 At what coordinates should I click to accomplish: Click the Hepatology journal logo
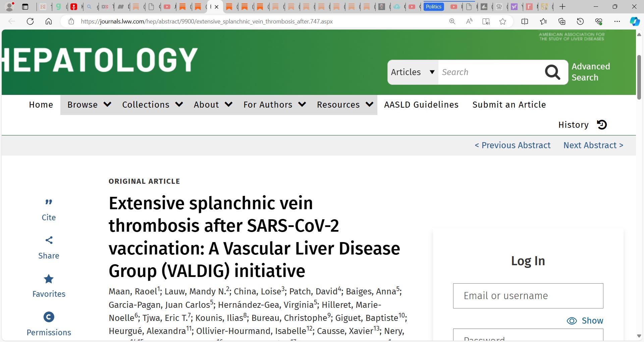[100, 60]
